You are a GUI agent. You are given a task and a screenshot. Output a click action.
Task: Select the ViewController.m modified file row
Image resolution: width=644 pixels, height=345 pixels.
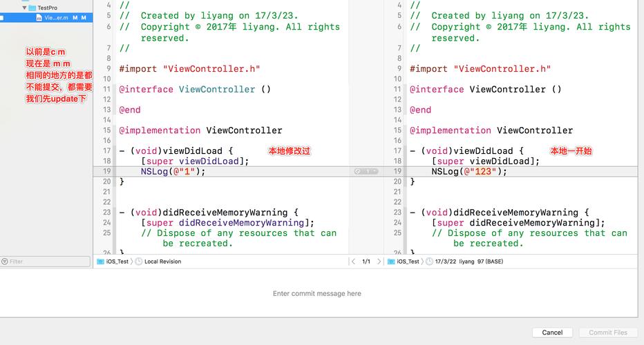click(46, 18)
